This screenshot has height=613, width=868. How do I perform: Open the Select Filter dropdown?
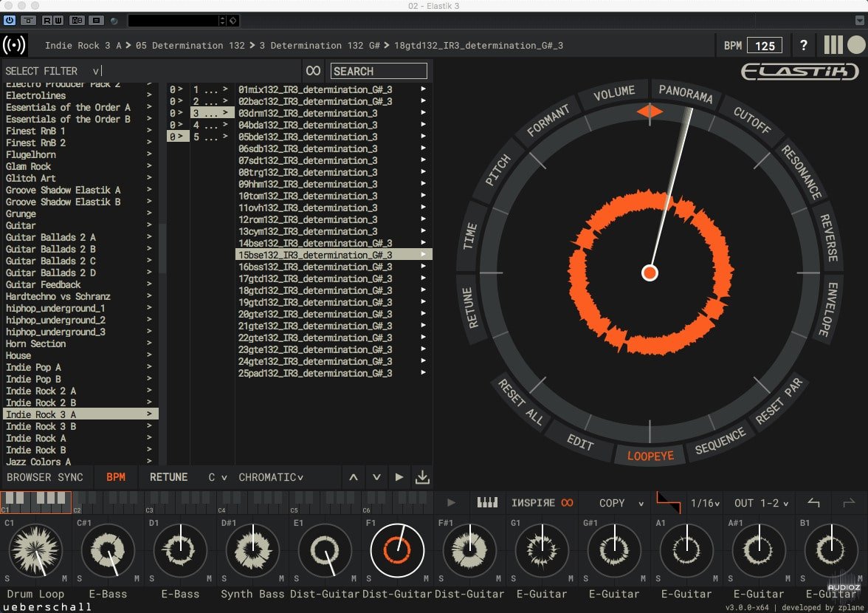52,71
